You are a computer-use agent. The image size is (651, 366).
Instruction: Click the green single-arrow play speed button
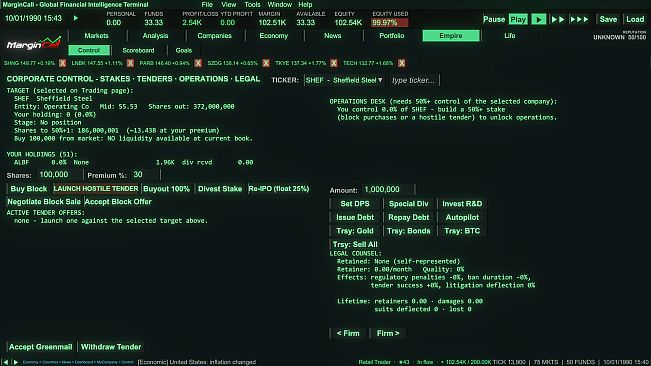tap(538, 20)
